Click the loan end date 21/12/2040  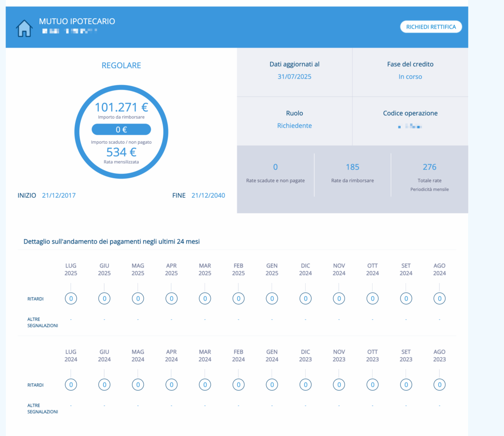208,195
